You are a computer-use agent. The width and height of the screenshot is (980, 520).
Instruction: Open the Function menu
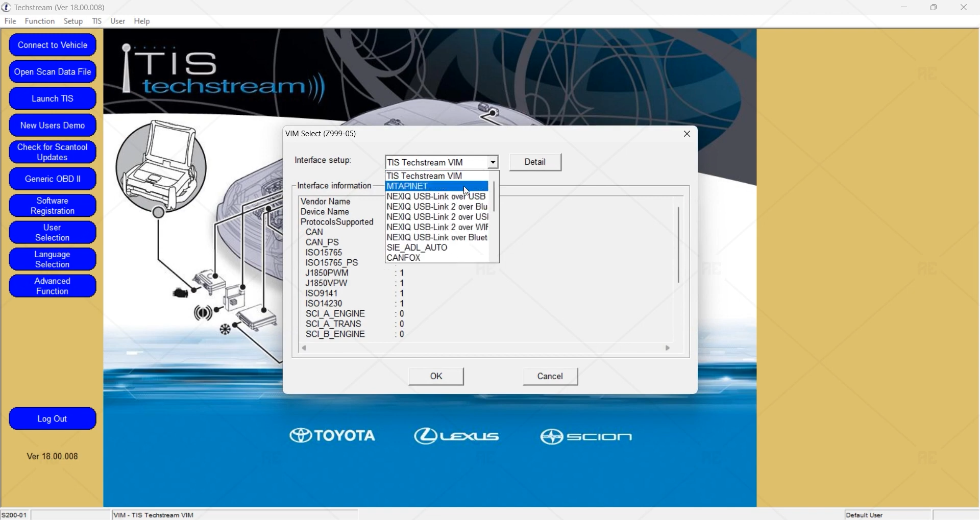click(39, 21)
